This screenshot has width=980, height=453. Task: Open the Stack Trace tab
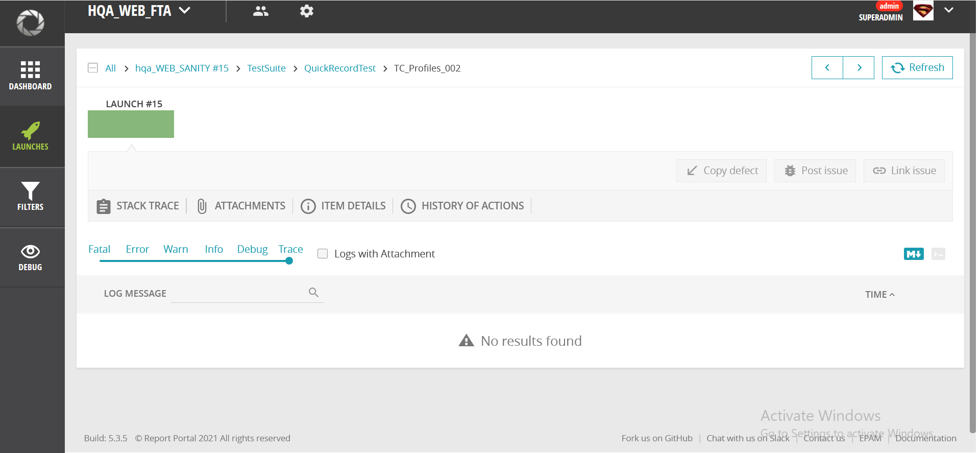tap(138, 206)
